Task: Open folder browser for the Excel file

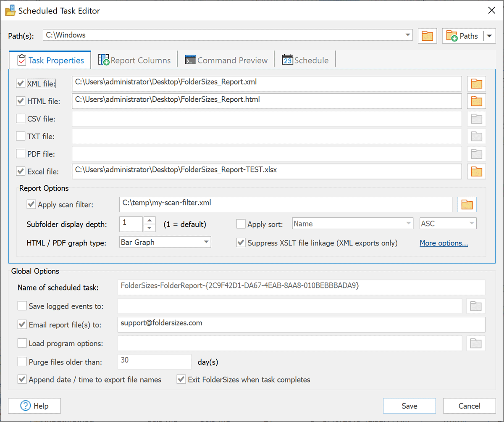Action: pos(476,171)
